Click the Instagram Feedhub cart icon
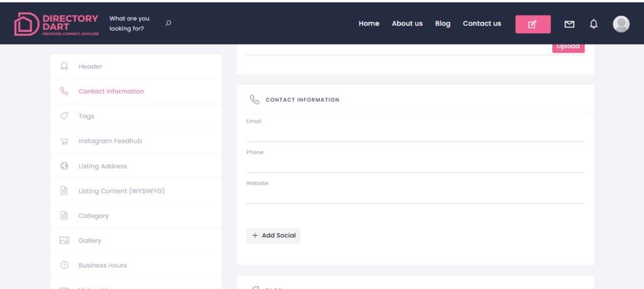Viewport: 644px width, 289px height. click(64, 141)
